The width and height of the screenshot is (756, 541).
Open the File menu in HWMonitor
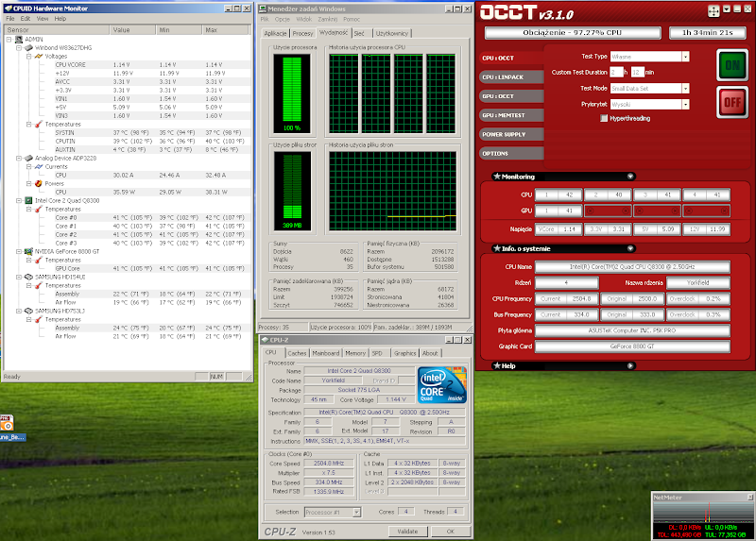[x=10, y=19]
